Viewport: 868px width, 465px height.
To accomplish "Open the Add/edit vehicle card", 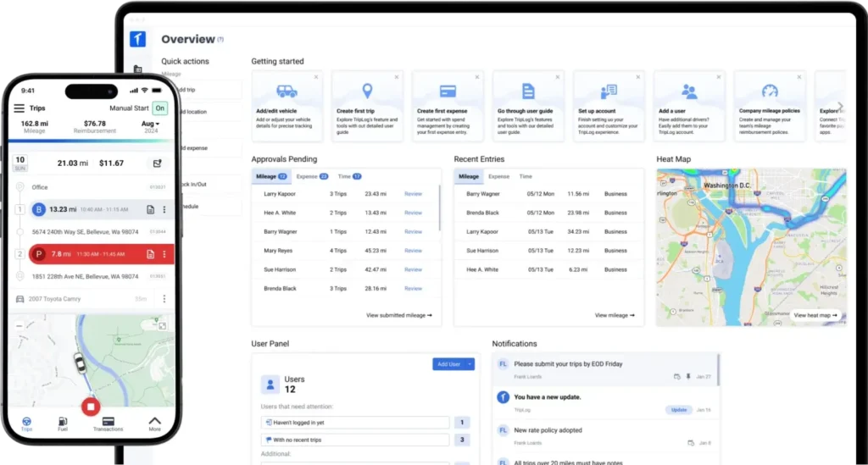I will click(x=287, y=107).
